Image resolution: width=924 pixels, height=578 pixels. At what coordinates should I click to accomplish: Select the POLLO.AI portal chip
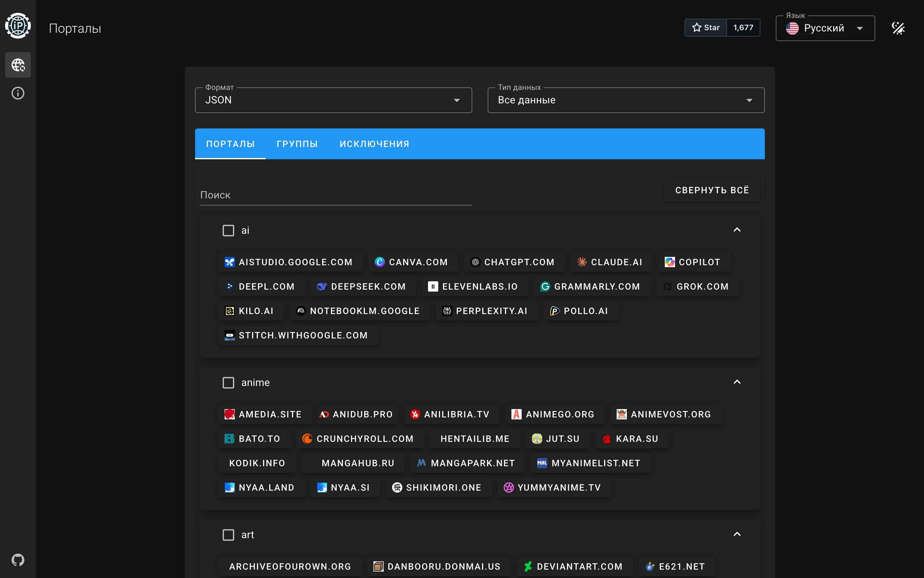tap(581, 311)
